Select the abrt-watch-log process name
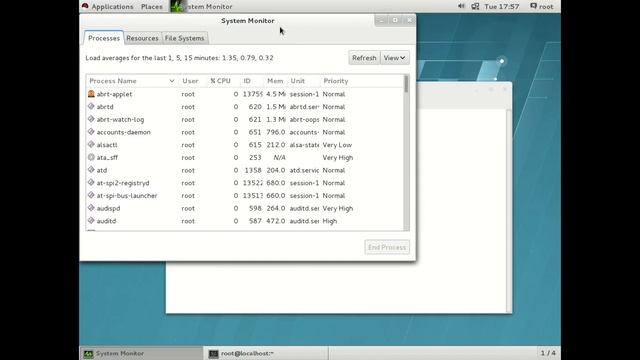 [x=120, y=119]
